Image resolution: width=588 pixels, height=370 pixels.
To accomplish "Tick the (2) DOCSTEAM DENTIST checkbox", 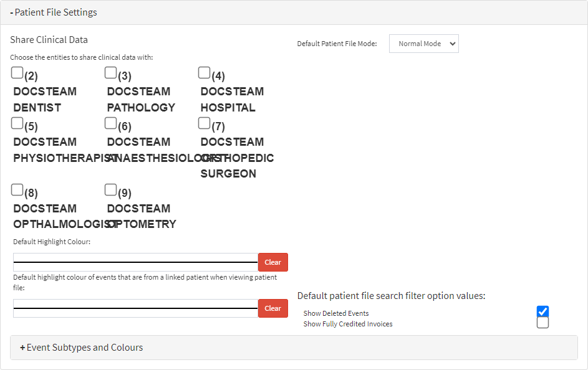I will (x=17, y=73).
